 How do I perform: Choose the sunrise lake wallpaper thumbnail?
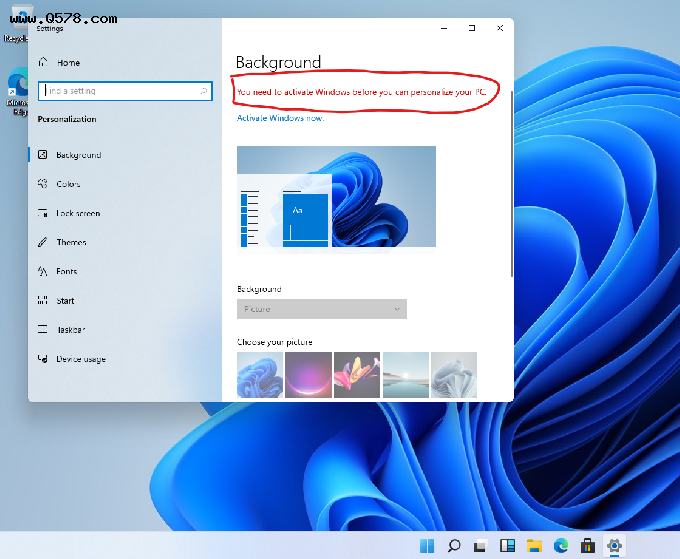click(405, 375)
